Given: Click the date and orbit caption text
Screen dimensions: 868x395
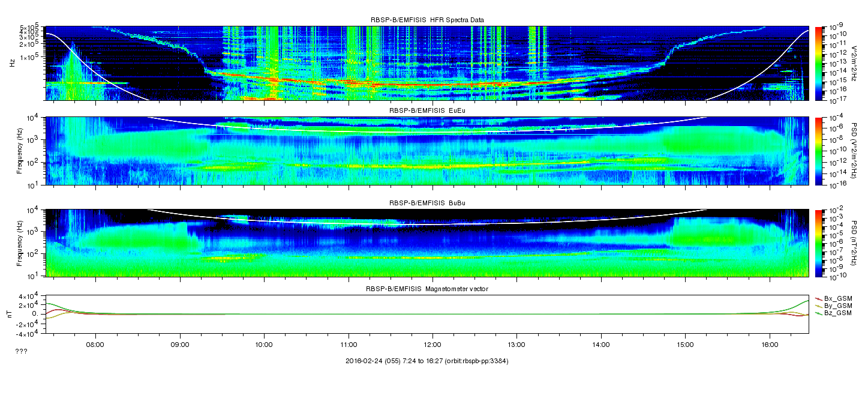Looking at the screenshot, I should [x=427, y=361].
